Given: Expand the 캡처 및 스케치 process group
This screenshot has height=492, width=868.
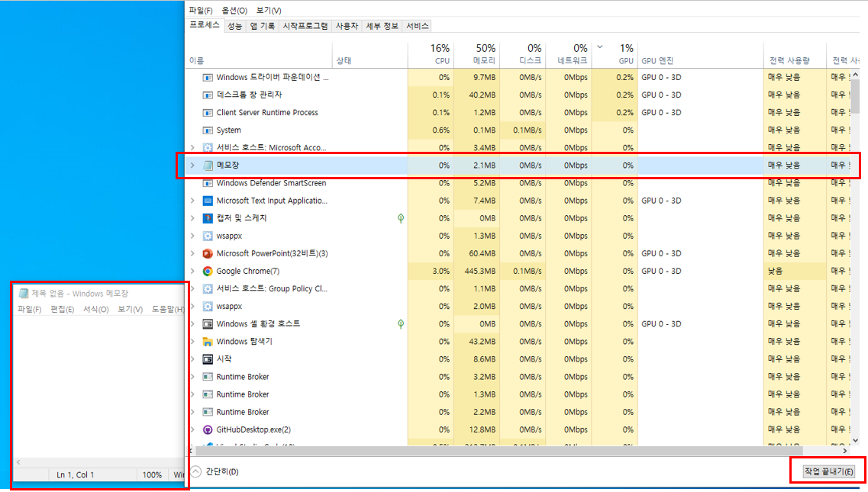Looking at the screenshot, I should tap(192, 219).
